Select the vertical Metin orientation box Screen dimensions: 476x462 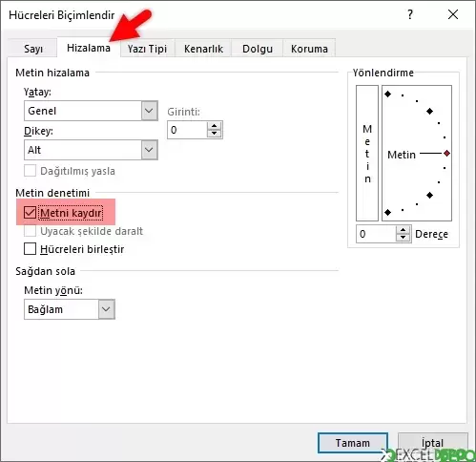(367, 153)
